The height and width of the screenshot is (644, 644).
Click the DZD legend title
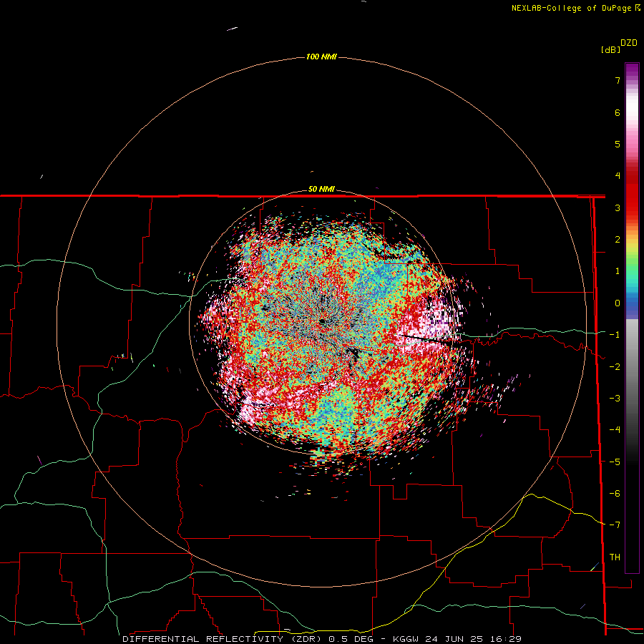pos(629,43)
